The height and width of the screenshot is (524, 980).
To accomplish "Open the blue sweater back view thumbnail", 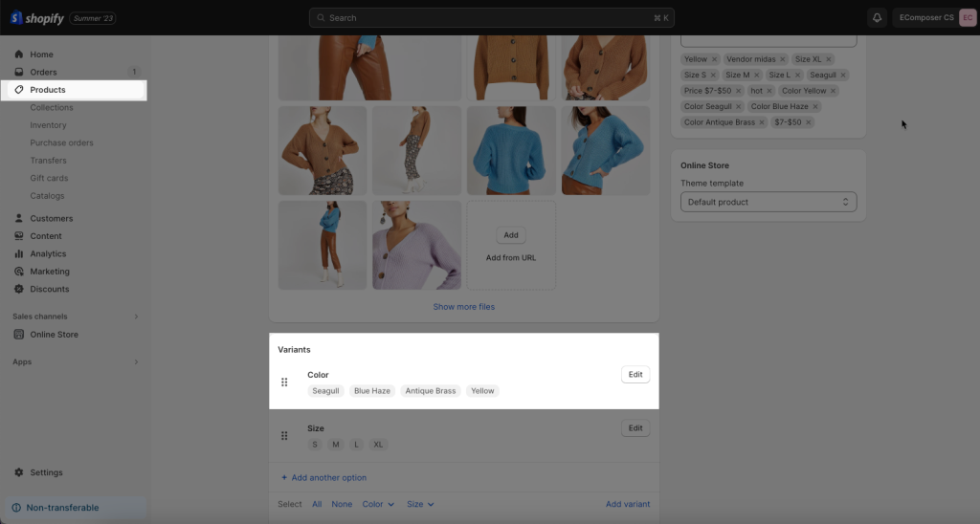I will coord(511,150).
